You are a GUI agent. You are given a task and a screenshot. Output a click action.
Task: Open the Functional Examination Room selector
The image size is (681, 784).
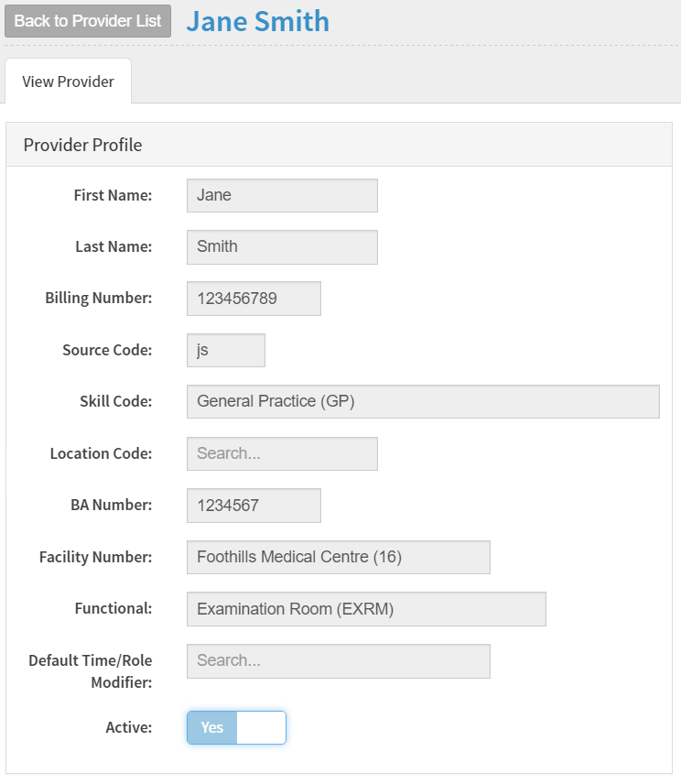click(366, 609)
